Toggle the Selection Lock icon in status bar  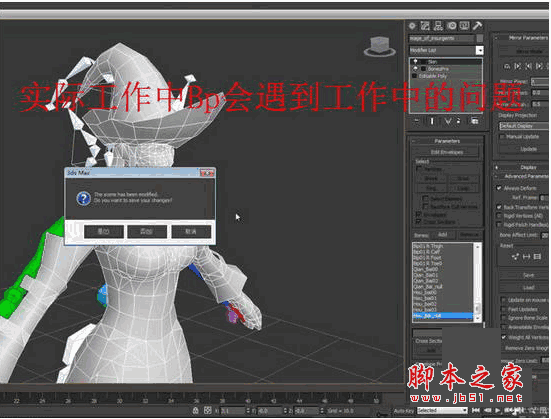tap(196, 410)
